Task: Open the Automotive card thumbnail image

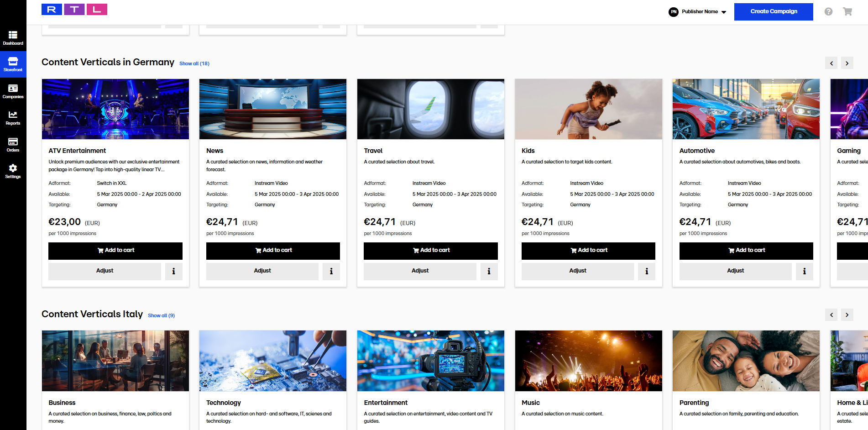Action: [x=746, y=109]
